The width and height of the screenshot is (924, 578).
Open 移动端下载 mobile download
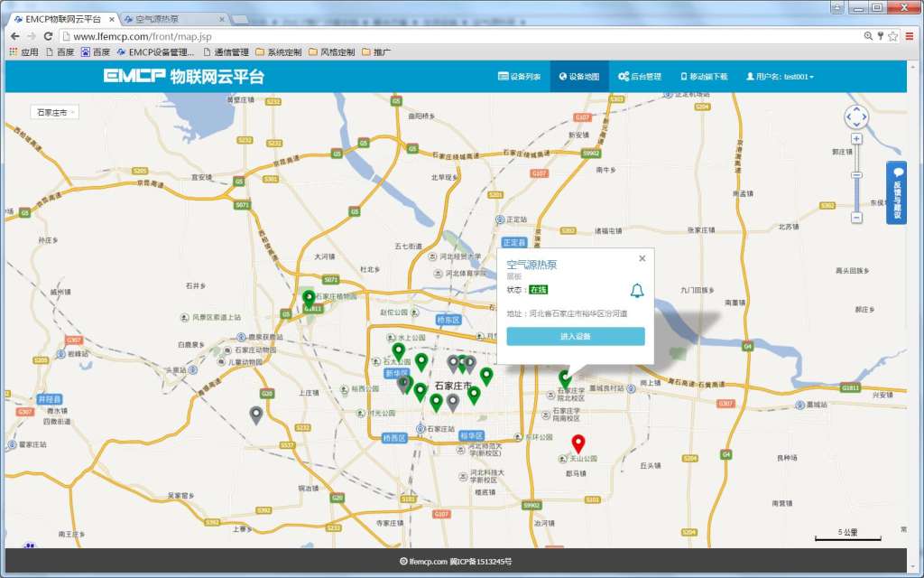704,77
